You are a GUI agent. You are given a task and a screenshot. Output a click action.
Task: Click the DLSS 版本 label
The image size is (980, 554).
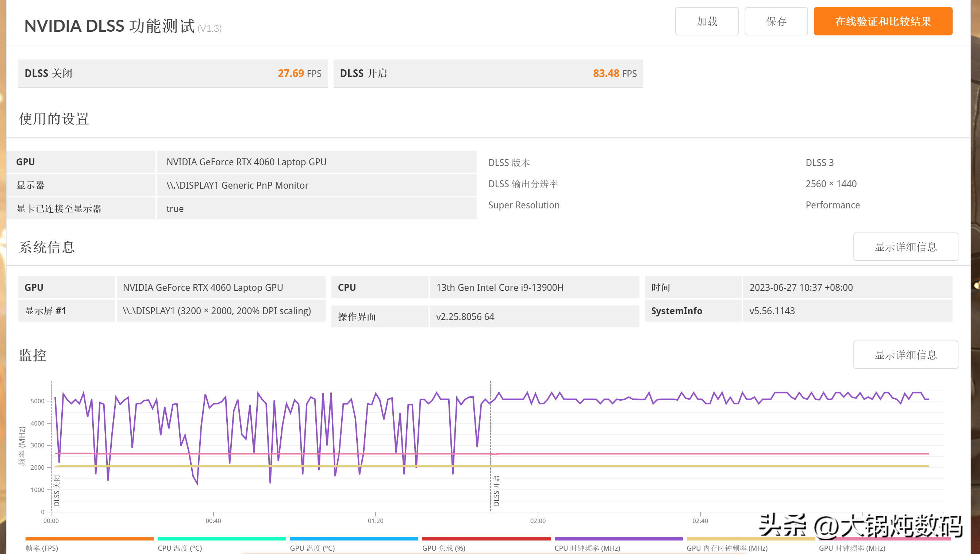pos(509,163)
